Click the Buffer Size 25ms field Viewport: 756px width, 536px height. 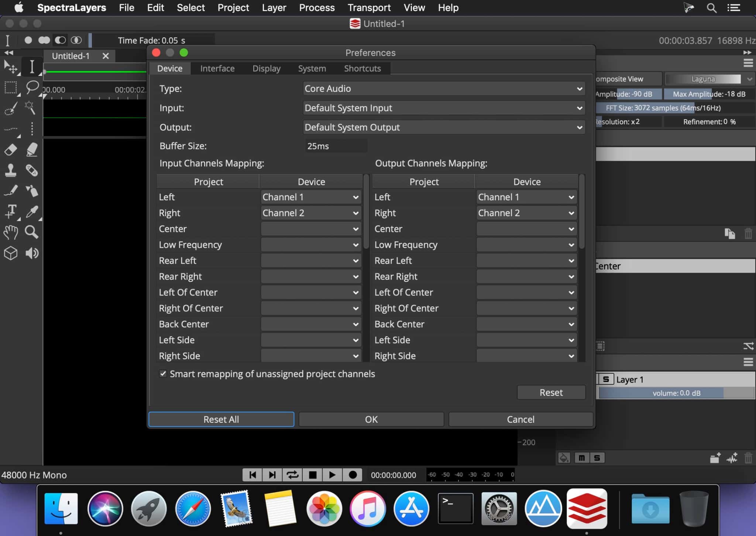click(x=336, y=146)
